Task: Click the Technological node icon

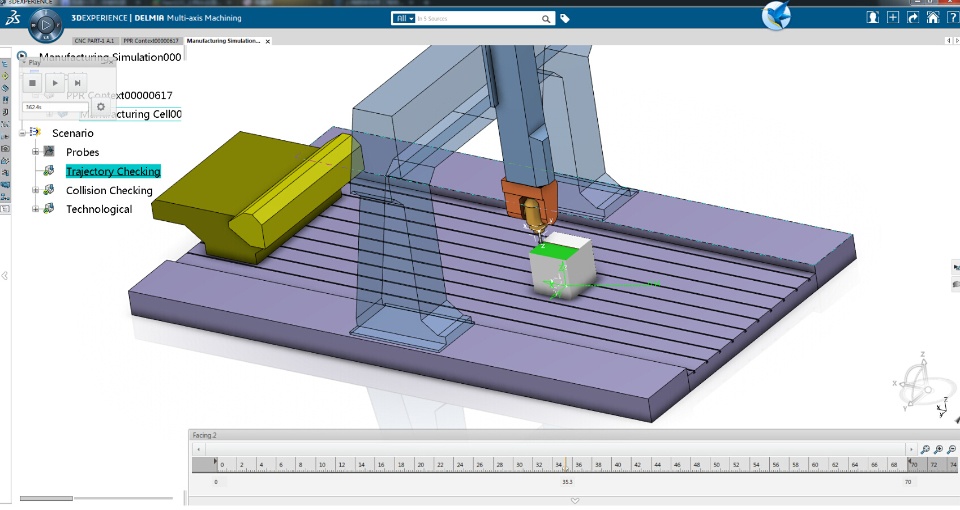Action: (x=49, y=209)
